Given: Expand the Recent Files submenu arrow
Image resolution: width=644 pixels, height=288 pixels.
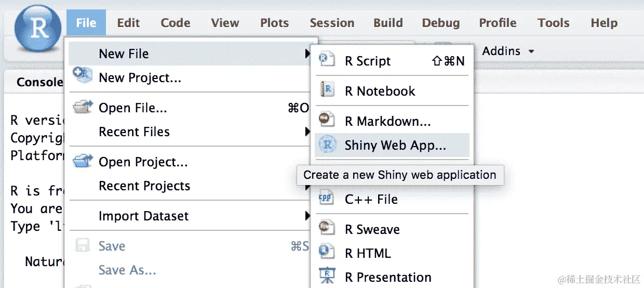Looking at the screenshot, I should pyautogui.click(x=308, y=132).
